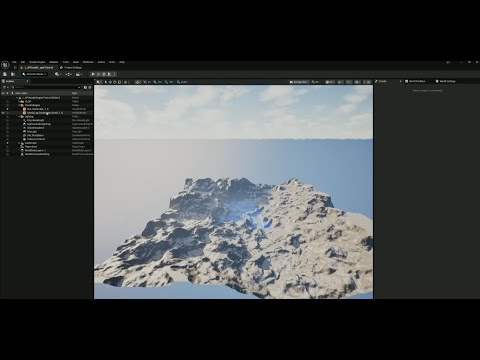The width and height of the screenshot is (480, 360).
Task: Open the File menu
Action: (14, 62)
